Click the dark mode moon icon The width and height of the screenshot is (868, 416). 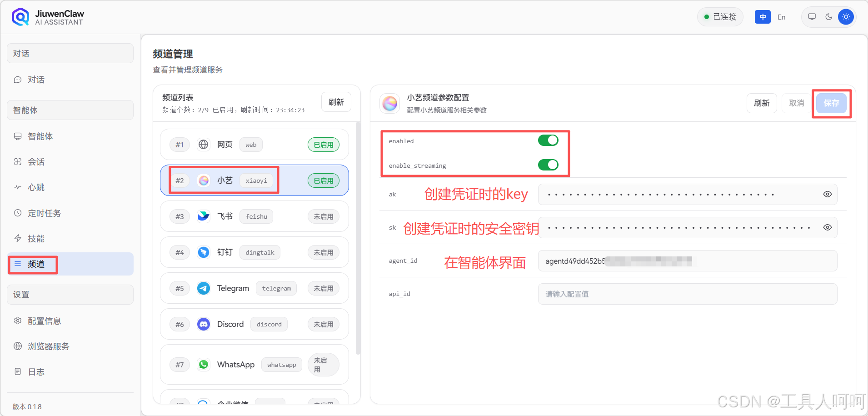coord(828,17)
